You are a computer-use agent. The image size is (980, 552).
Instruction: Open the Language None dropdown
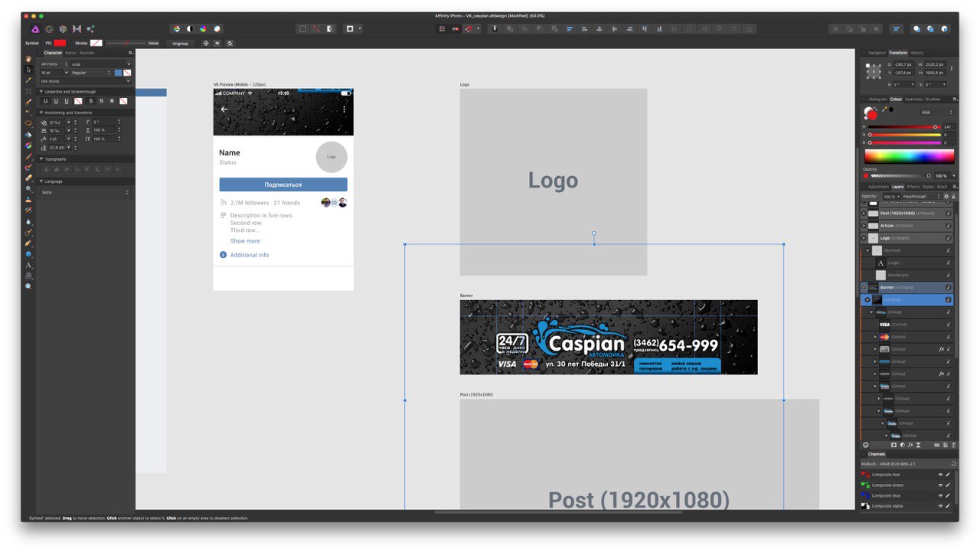coord(85,192)
